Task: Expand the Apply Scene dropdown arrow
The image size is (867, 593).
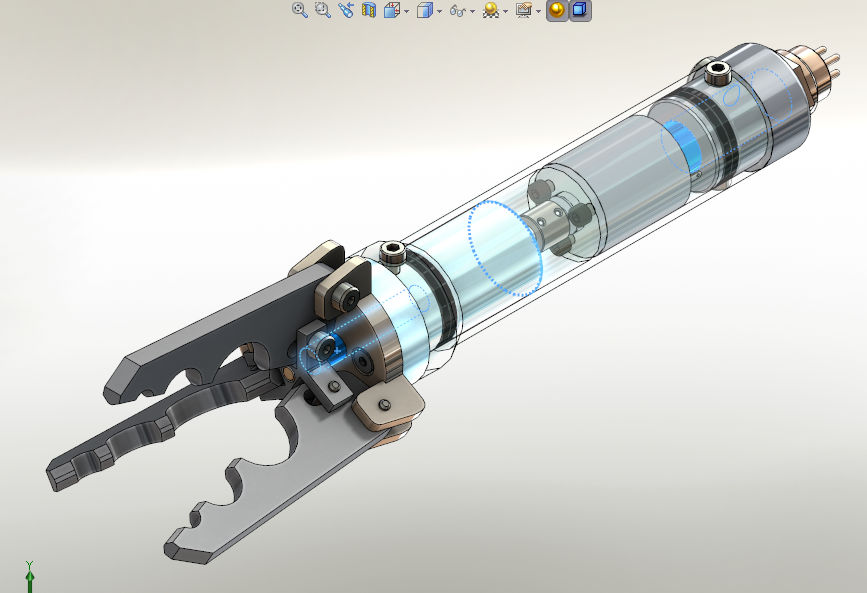Action: click(x=539, y=11)
